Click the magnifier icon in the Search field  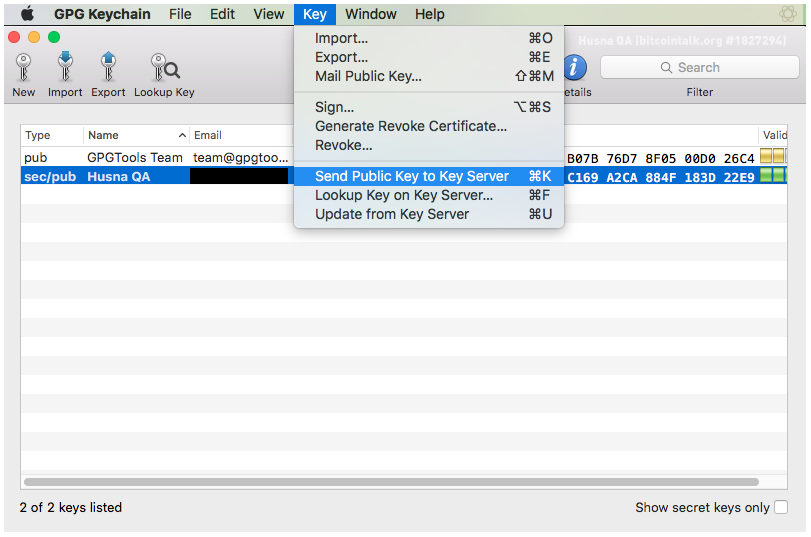pos(666,68)
